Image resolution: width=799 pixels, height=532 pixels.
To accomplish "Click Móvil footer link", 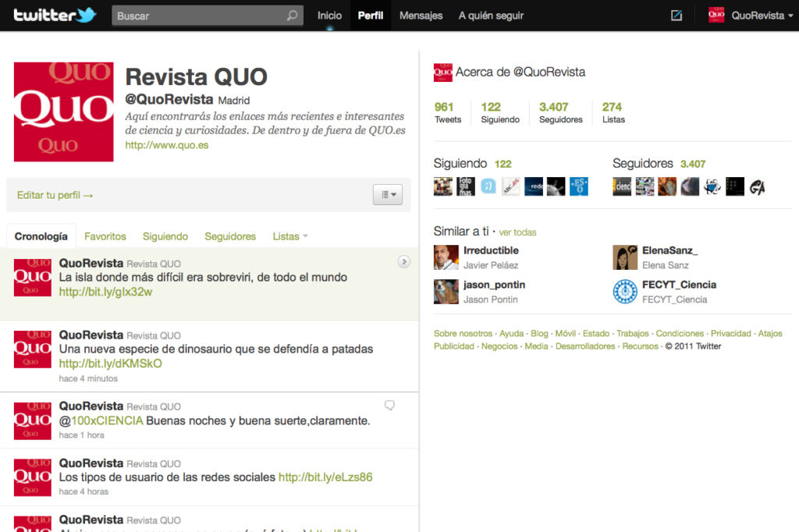I will tap(566, 333).
